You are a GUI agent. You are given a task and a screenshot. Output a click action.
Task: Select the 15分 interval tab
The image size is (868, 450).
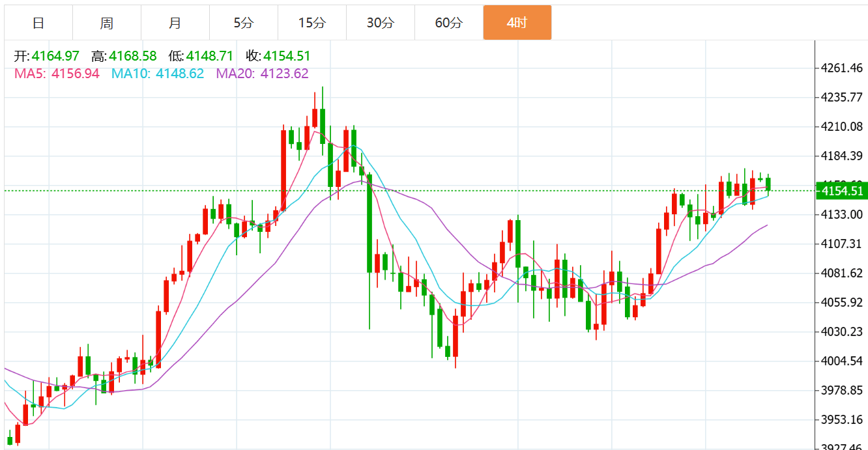(312, 23)
